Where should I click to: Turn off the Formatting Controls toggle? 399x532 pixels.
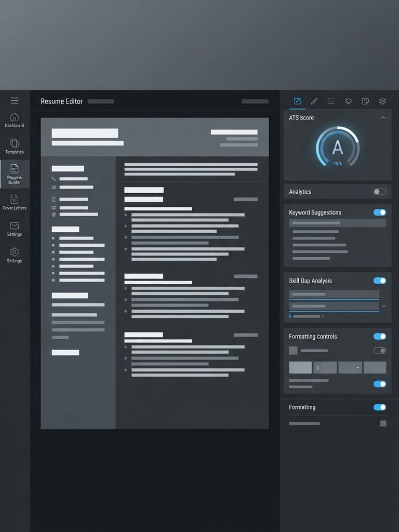coord(380,336)
